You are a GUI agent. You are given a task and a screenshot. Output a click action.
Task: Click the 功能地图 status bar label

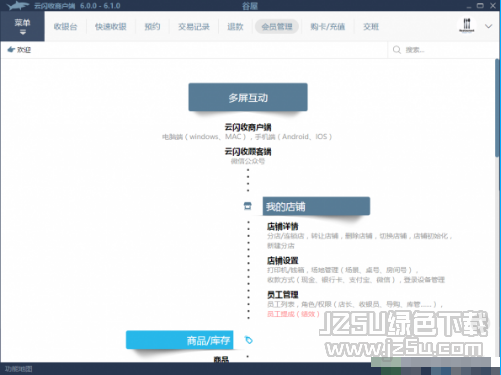(19, 369)
